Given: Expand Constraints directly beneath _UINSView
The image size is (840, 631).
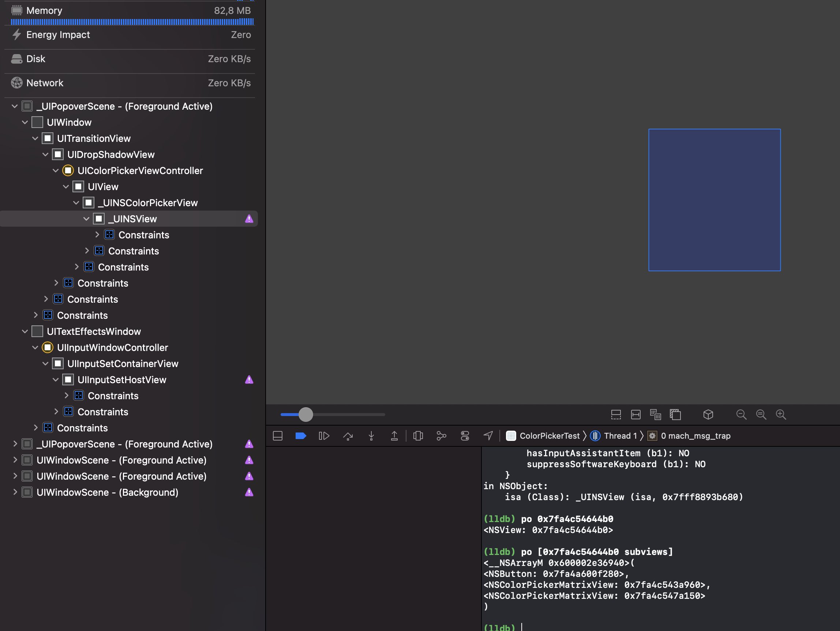Looking at the screenshot, I should (x=97, y=235).
